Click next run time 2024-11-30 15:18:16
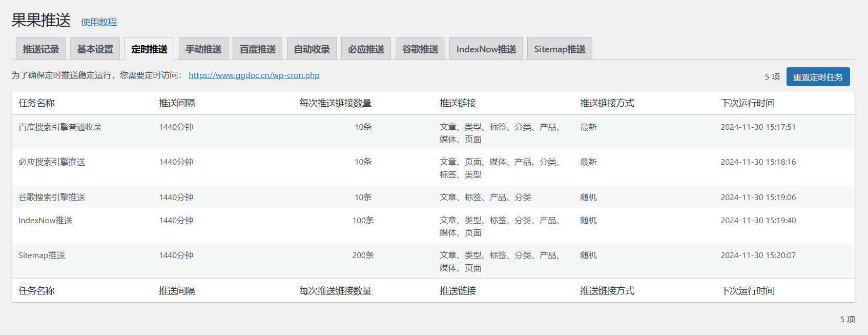The height and width of the screenshot is (335, 868). (x=758, y=162)
